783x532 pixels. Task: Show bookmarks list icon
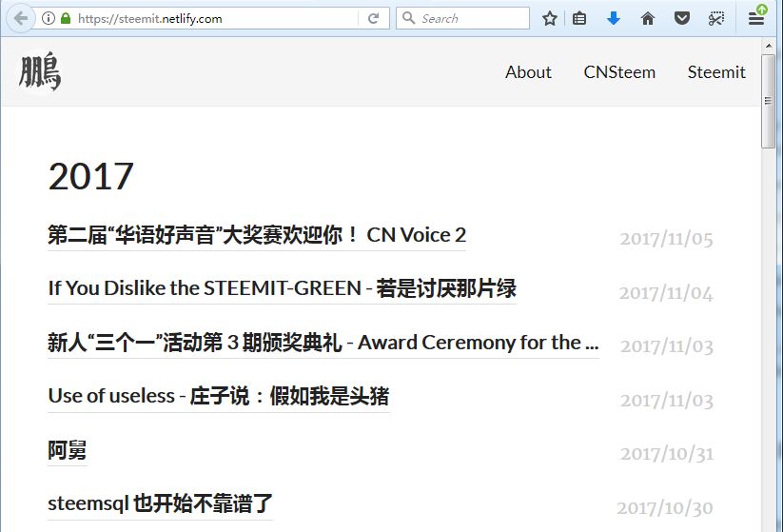[x=579, y=18]
